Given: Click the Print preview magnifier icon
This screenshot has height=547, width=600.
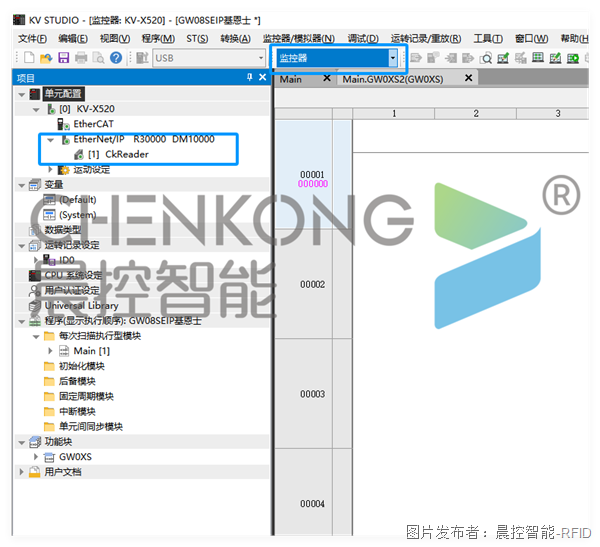Looking at the screenshot, I should [x=99, y=58].
